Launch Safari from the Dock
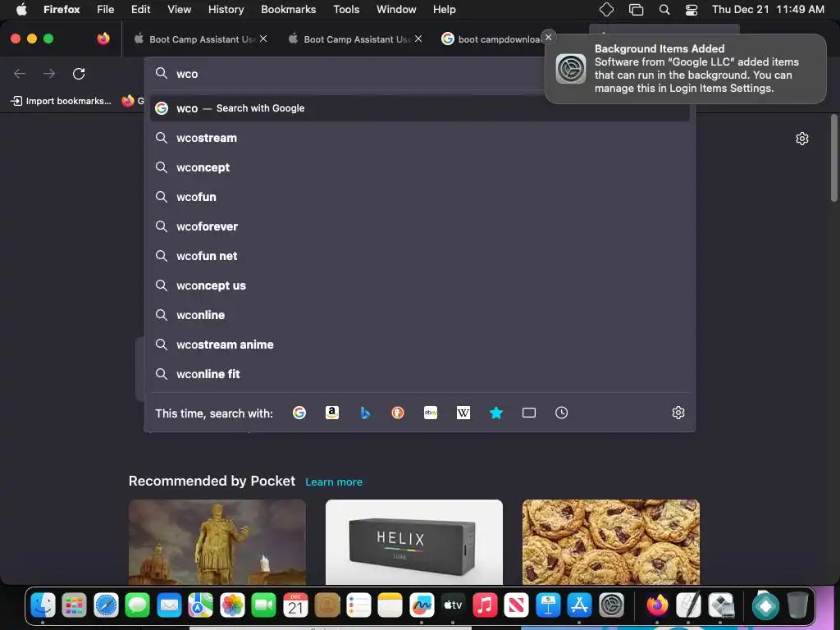The image size is (840, 630). click(106, 605)
